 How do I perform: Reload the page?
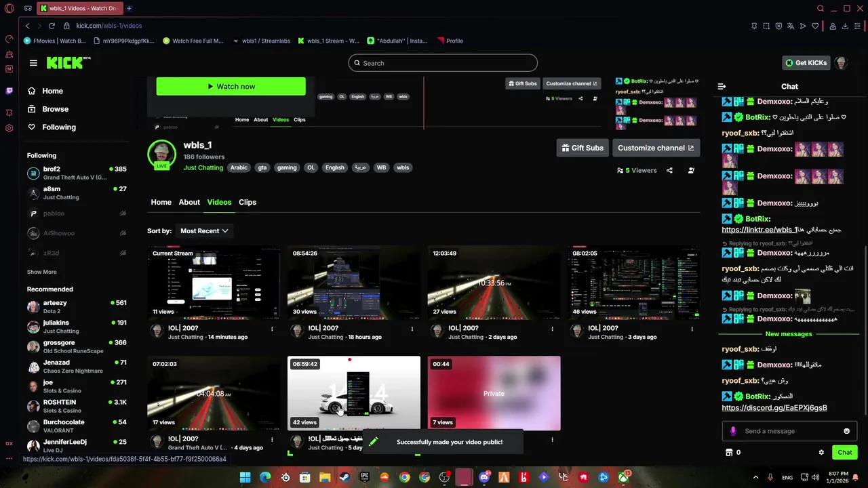click(x=51, y=26)
